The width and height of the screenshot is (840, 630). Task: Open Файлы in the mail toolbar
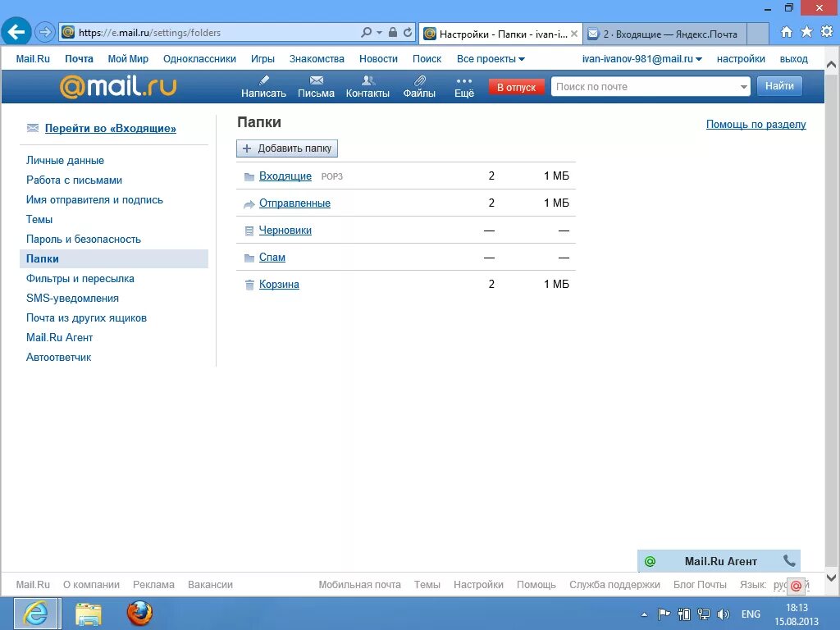[419, 86]
